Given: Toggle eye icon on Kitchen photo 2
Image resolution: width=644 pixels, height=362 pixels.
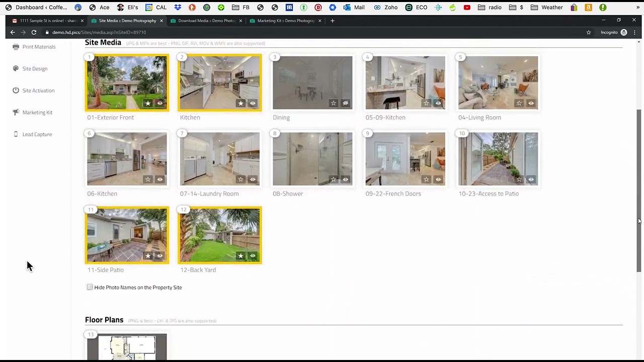Looking at the screenshot, I should pyautogui.click(x=253, y=103).
